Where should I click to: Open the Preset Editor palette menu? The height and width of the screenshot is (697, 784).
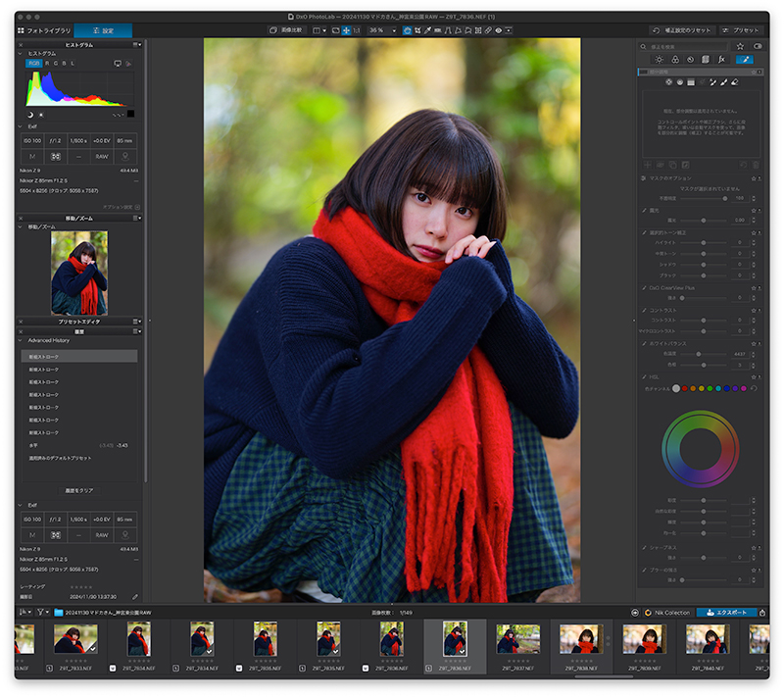[x=137, y=322]
